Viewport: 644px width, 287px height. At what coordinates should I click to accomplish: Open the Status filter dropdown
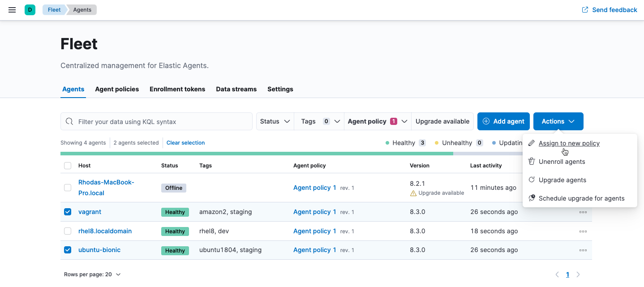pyautogui.click(x=275, y=121)
